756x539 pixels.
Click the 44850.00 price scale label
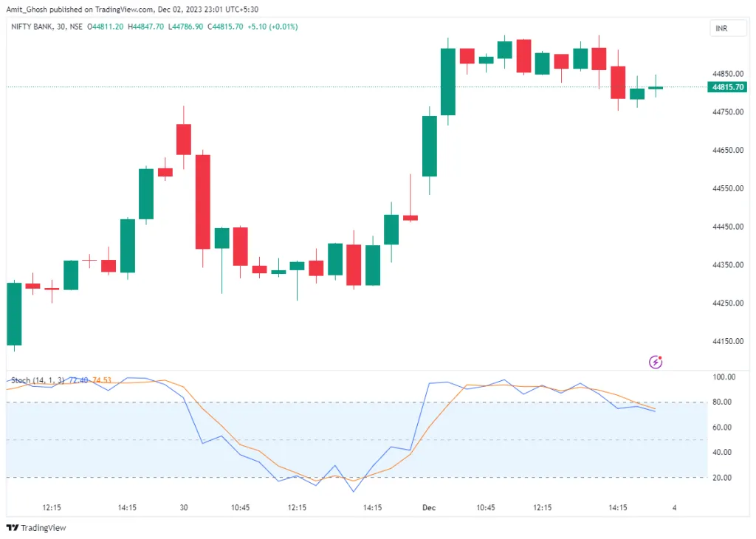[x=727, y=74]
